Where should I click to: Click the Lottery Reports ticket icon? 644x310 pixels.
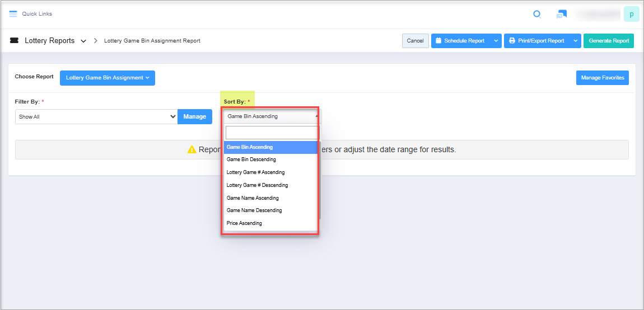point(14,41)
